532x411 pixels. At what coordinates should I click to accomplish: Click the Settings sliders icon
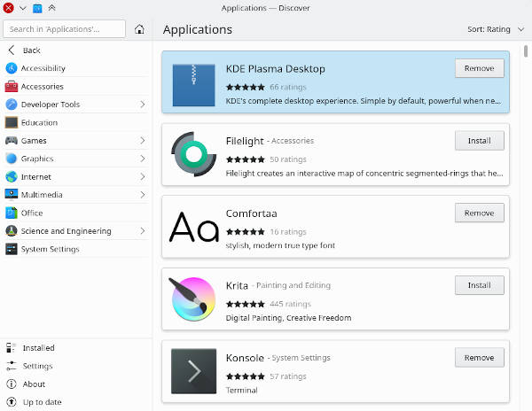pos(12,366)
